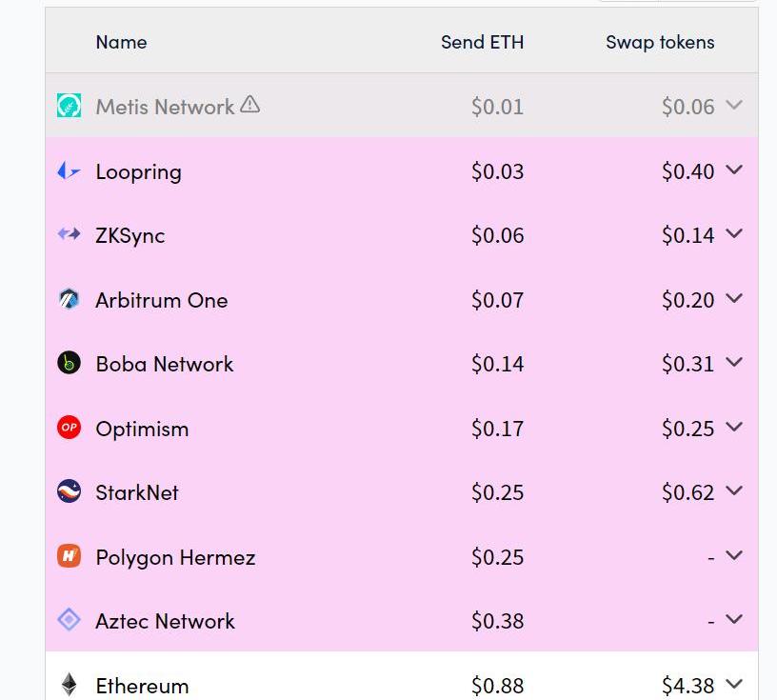Click the Metis Network logo icon
This screenshot has height=700, width=777.
point(69,106)
